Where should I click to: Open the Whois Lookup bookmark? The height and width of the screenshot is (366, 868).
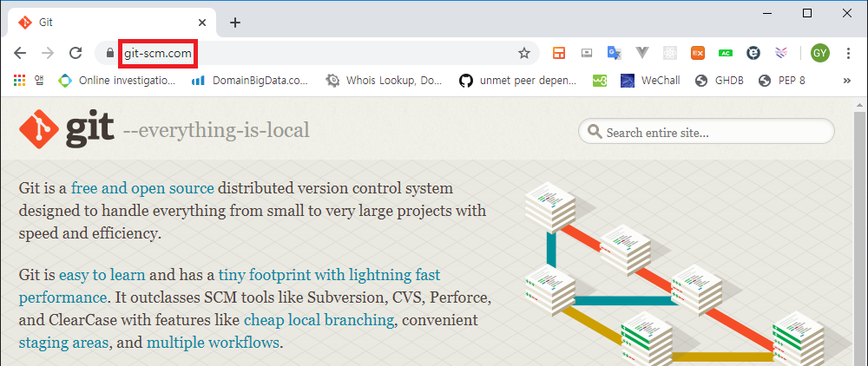click(x=385, y=81)
